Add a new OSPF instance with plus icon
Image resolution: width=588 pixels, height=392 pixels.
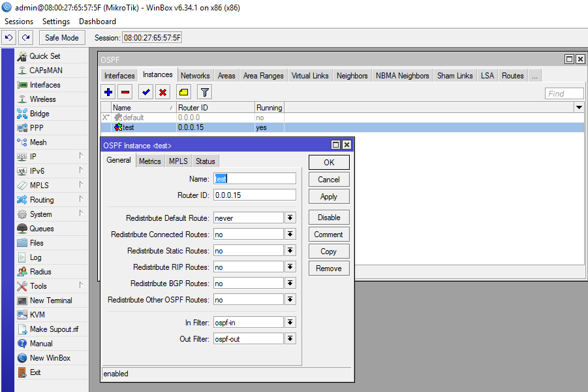point(108,92)
